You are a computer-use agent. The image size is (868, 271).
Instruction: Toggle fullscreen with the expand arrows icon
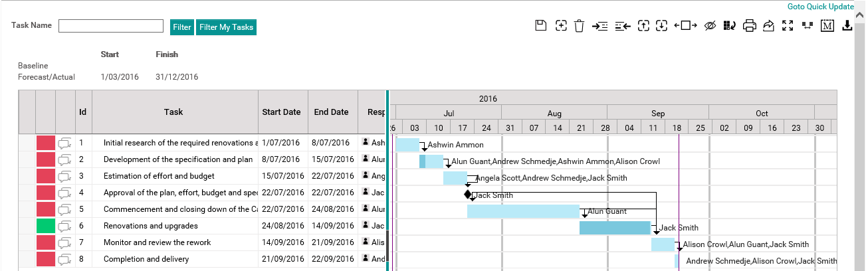coord(788,26)
